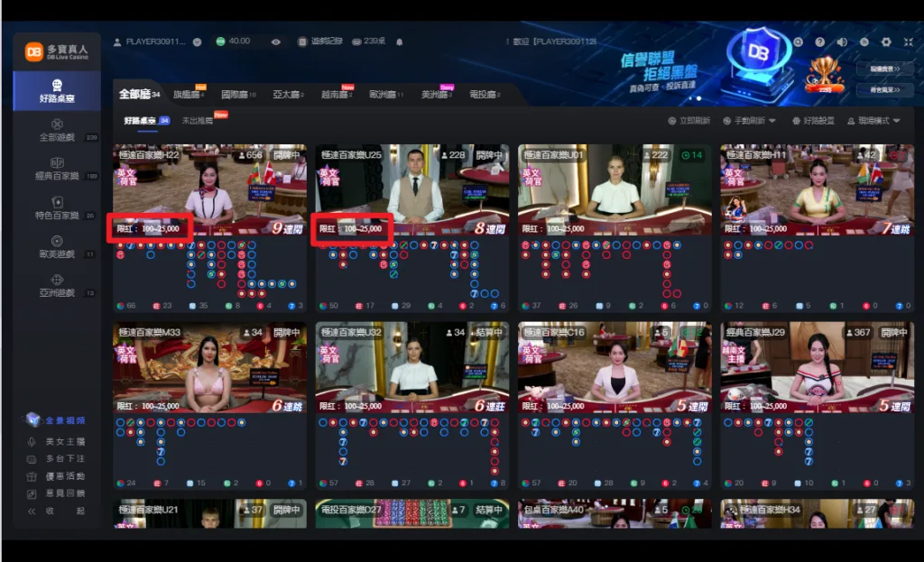Click the lower banner button beside the trophy
Screen dimensions: 924x562
885,89
